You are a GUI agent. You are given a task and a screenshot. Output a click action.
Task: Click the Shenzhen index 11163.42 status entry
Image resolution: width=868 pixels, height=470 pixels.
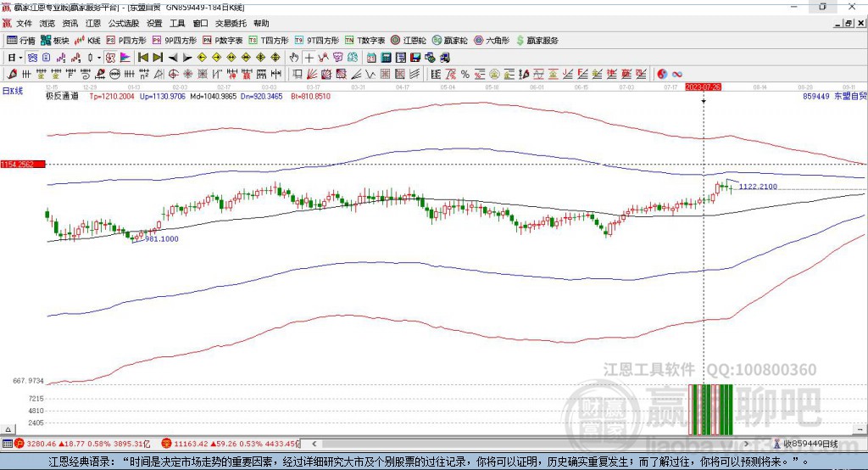(x=231, y=444)
